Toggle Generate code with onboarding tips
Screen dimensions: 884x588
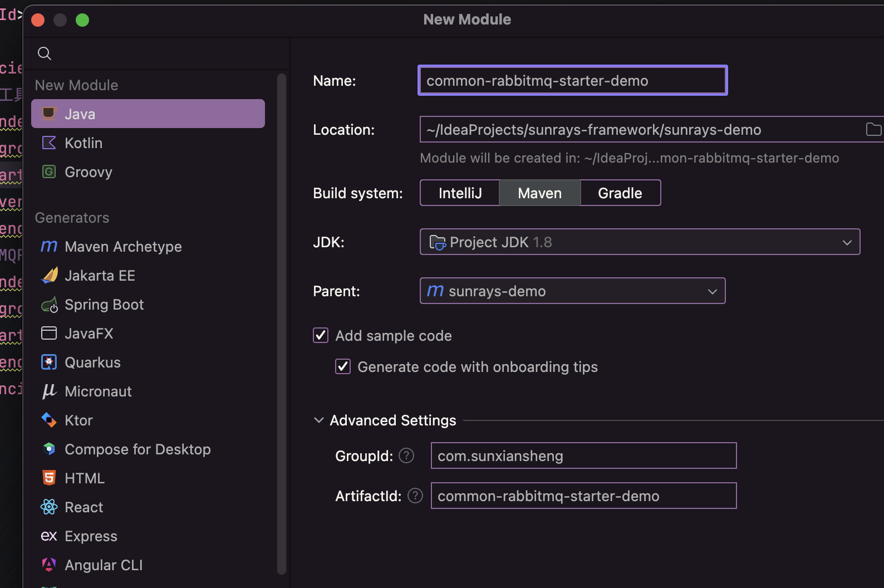(x=343, y=366)
